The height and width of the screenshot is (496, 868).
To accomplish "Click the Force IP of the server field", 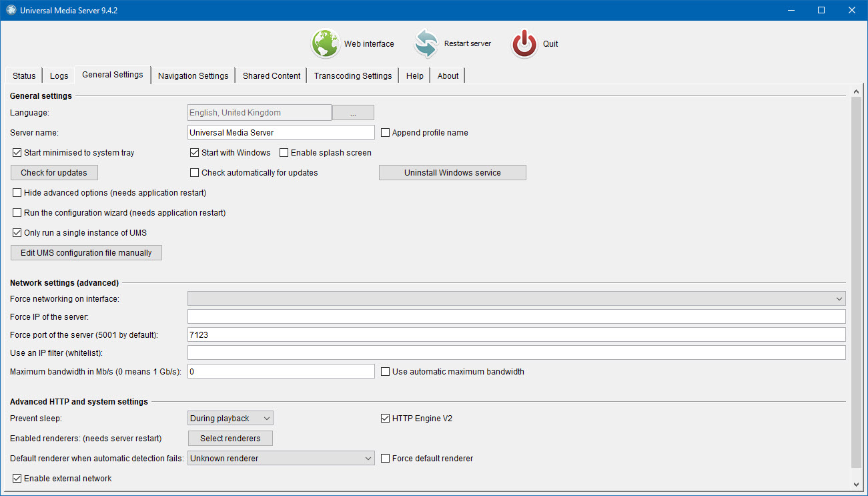I will coord(516,316).
